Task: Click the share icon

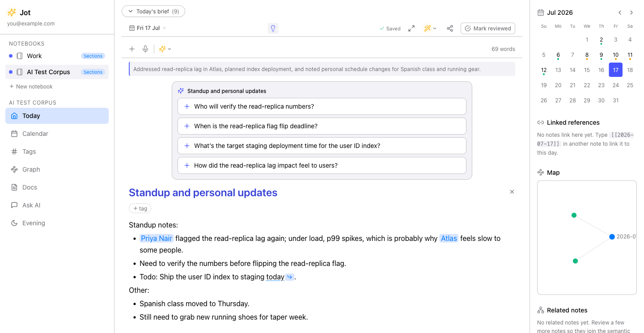Action: 450,28
